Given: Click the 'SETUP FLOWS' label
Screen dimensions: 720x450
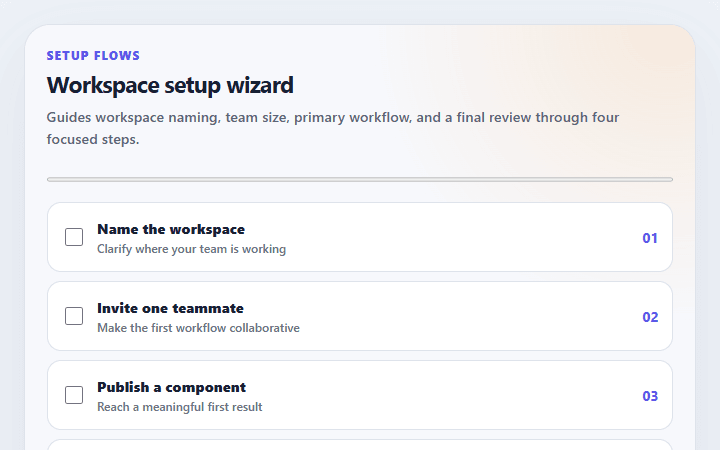Looking at the screenshot, I should [x=93, y=56].
